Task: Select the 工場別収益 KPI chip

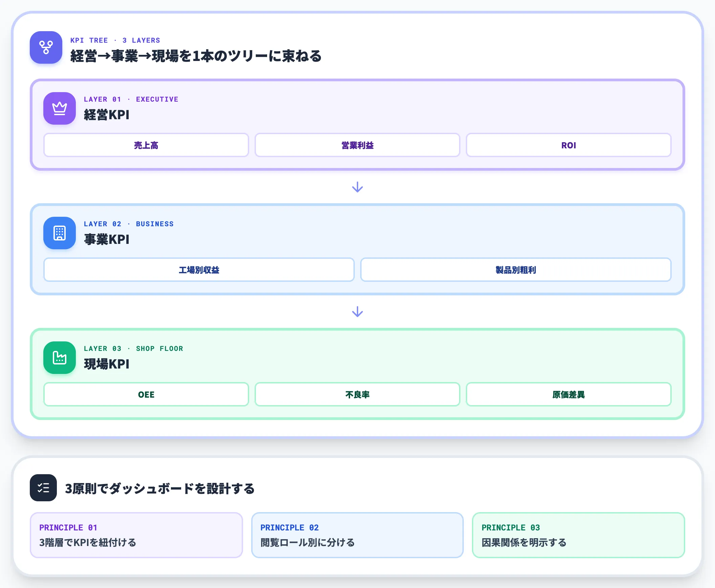Action: [199, 270]
